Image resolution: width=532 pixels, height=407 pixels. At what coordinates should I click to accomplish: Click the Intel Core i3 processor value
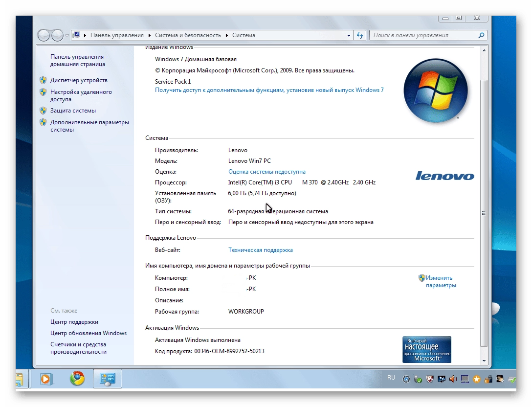tap(302, 182)
